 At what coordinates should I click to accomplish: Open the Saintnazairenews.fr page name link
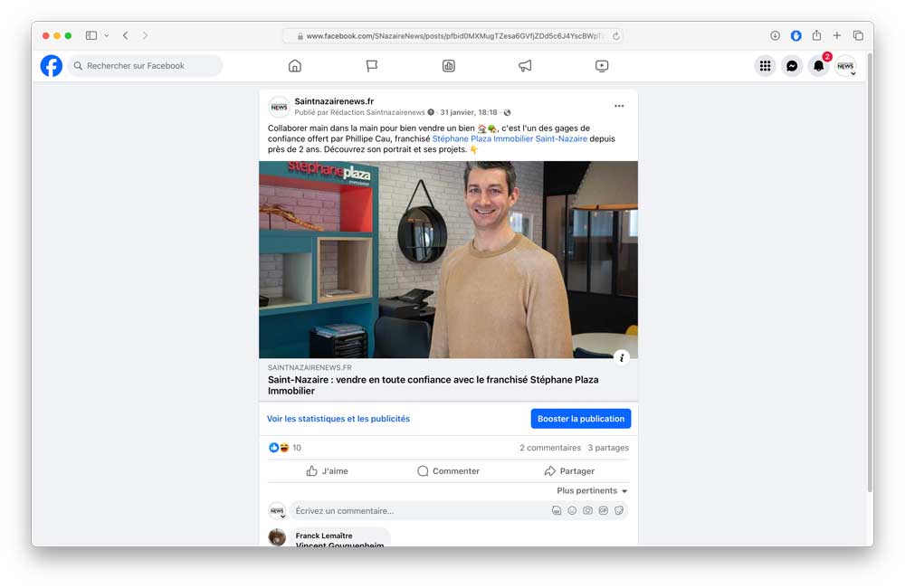coord(334,101)
